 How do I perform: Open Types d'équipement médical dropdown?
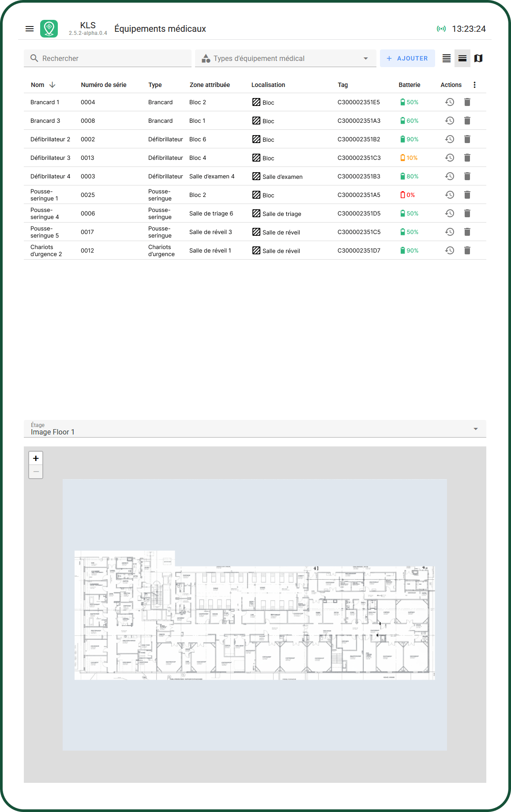click(286, 58)
